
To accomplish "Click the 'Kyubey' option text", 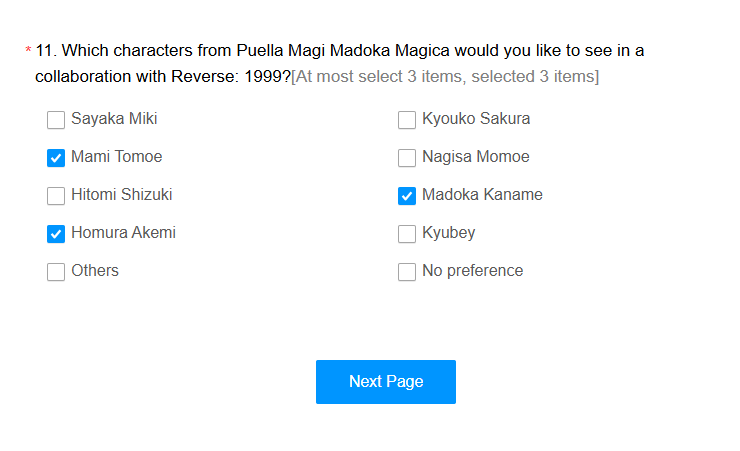I will pos(448,233).
